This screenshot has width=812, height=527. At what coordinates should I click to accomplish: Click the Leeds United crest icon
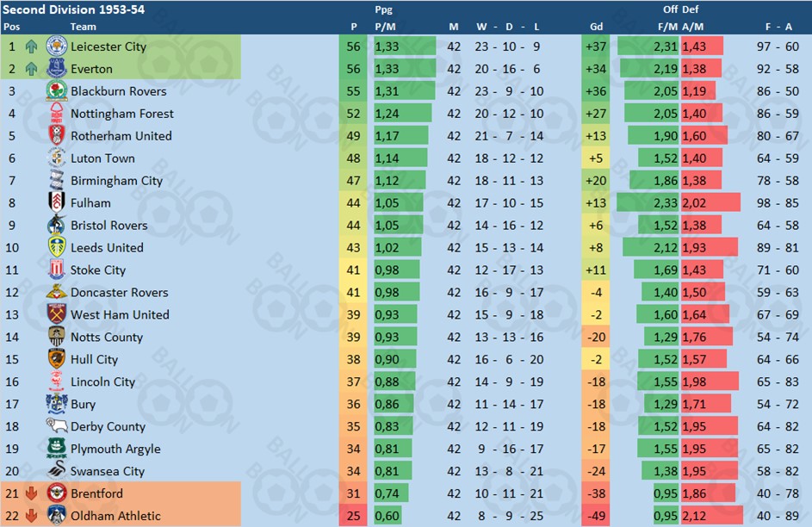(x=57, y=247)
